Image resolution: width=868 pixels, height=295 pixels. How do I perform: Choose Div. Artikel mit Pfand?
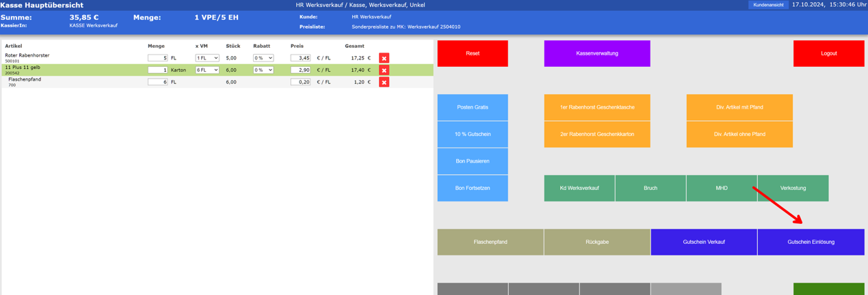739,107
